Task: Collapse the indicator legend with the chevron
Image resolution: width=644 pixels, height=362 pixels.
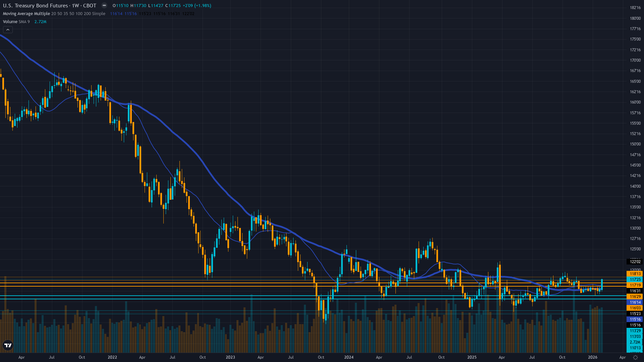Action: tap(8, 30)
